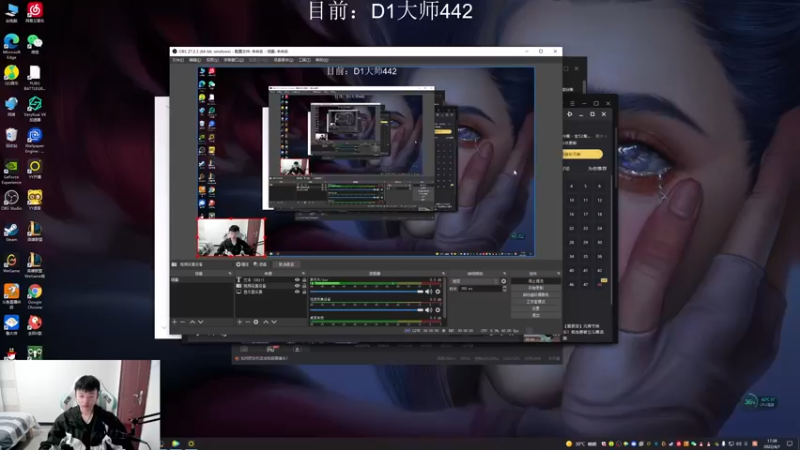Open 设置 settings button in OBS controls
Screen dimensions: 800x450
(536, 309)
